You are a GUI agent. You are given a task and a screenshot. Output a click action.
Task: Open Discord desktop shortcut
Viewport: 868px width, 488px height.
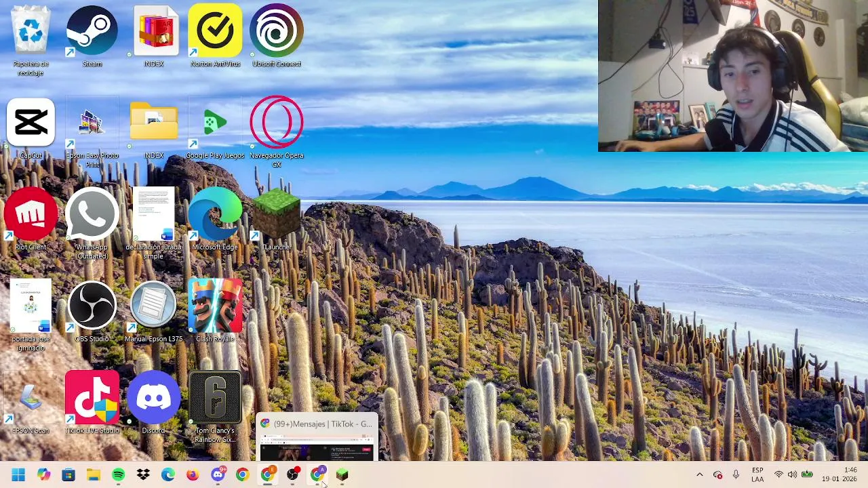point(153,404)
